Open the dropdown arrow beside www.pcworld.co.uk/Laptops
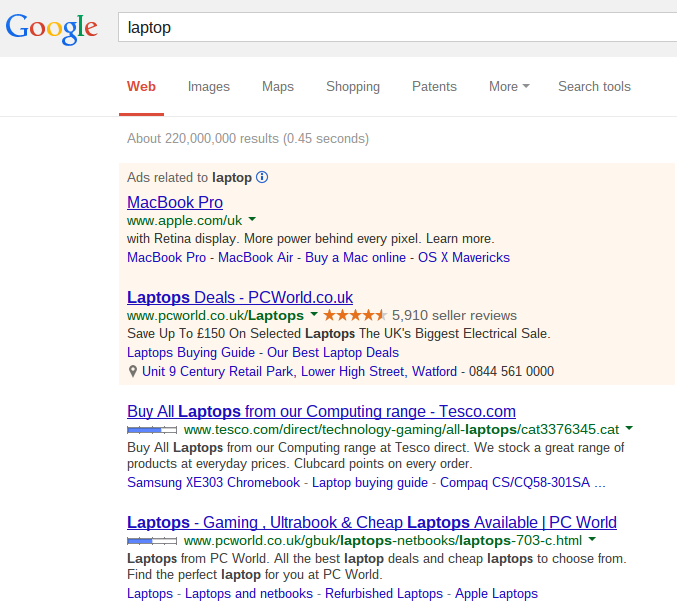The height and width of the screenshot is (612, 677). (x=314, y=314)
